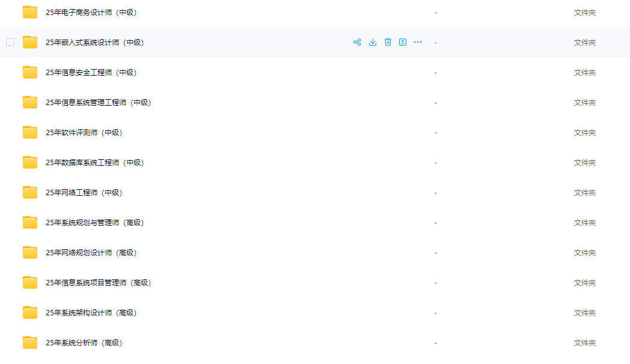Click the trash delete icon in hovered row
Viewport: 630px width, 364px height.
[x=388, y=42]
